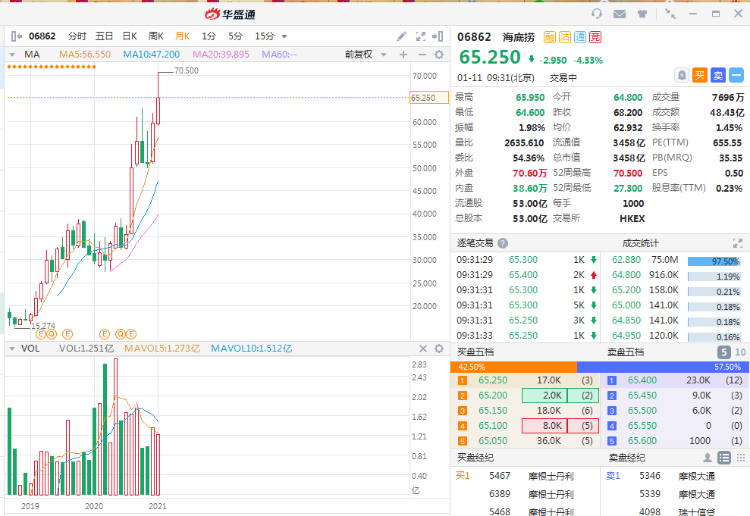Zoom in chart with plus icon

[x=403, y=54]
